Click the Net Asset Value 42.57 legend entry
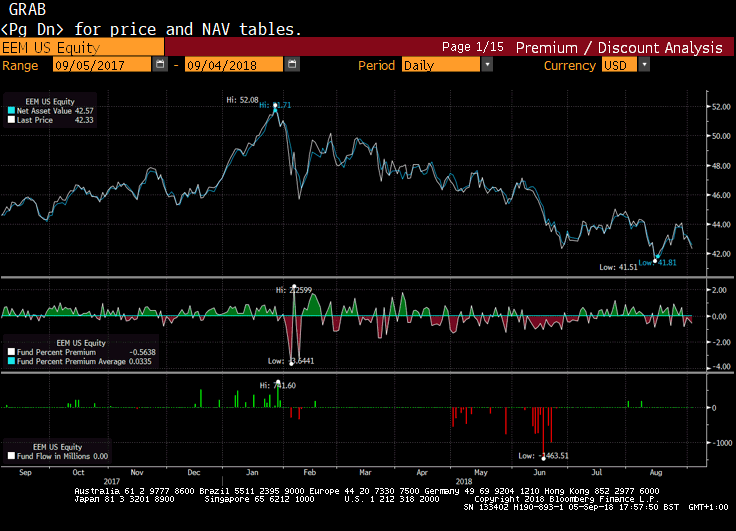Screen dimensions: 736x531 [x=51, y=111]
